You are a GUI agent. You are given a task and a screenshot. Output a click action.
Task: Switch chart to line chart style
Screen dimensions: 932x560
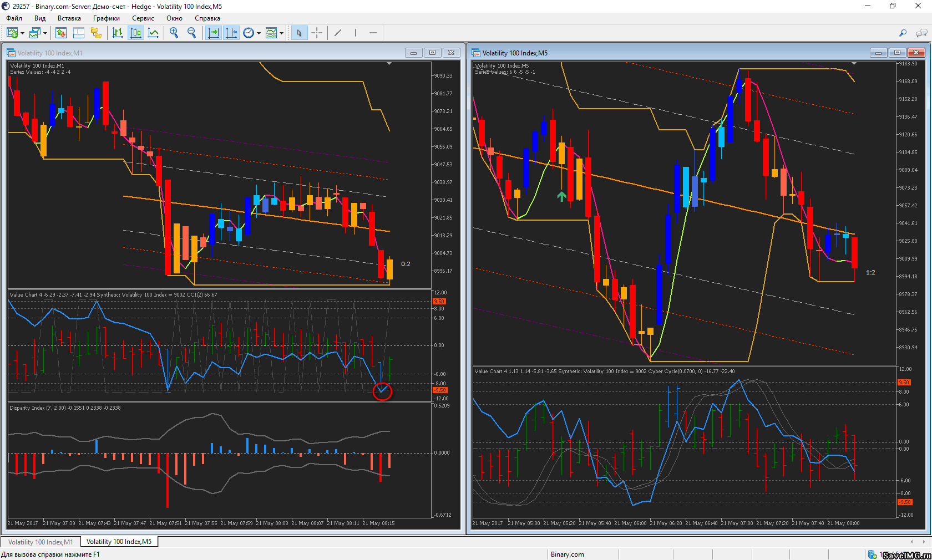(x=154, y=33)
